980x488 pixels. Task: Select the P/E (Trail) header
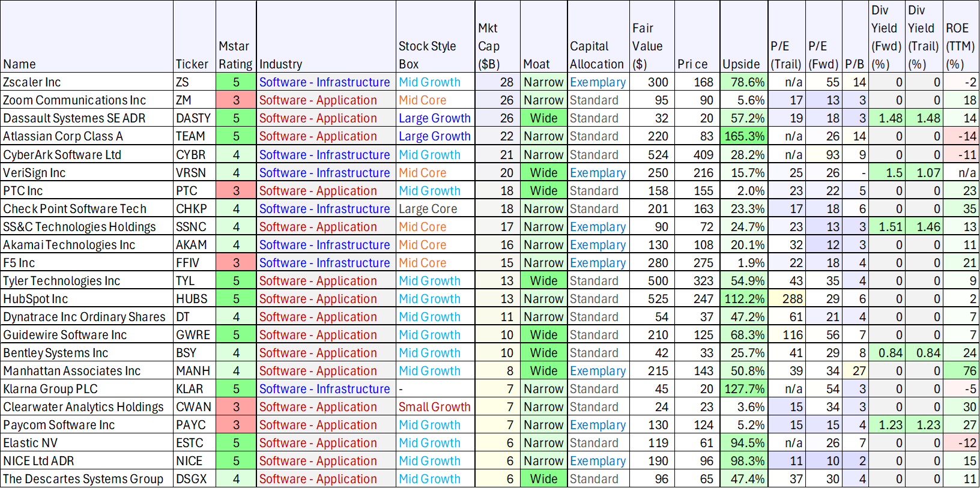tap(787, 37)
